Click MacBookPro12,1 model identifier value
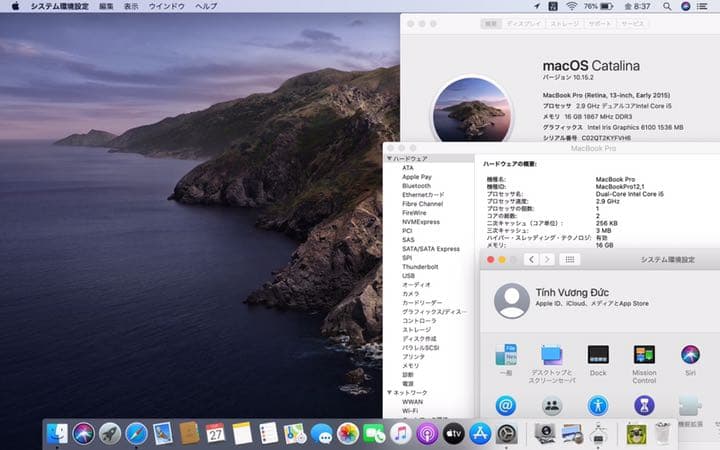 point(620,186)
